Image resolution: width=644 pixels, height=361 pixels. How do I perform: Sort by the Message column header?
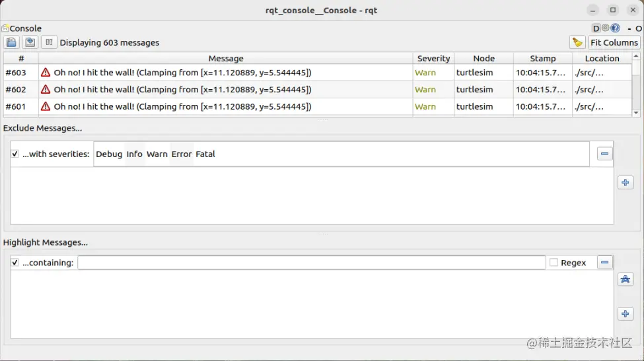click(226, 58)
